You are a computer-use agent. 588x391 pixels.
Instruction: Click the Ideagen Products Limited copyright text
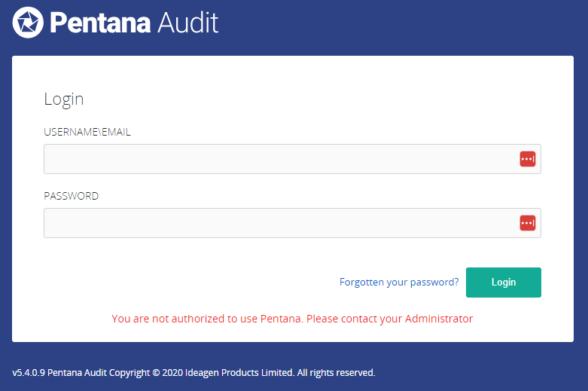click(239, 373)
